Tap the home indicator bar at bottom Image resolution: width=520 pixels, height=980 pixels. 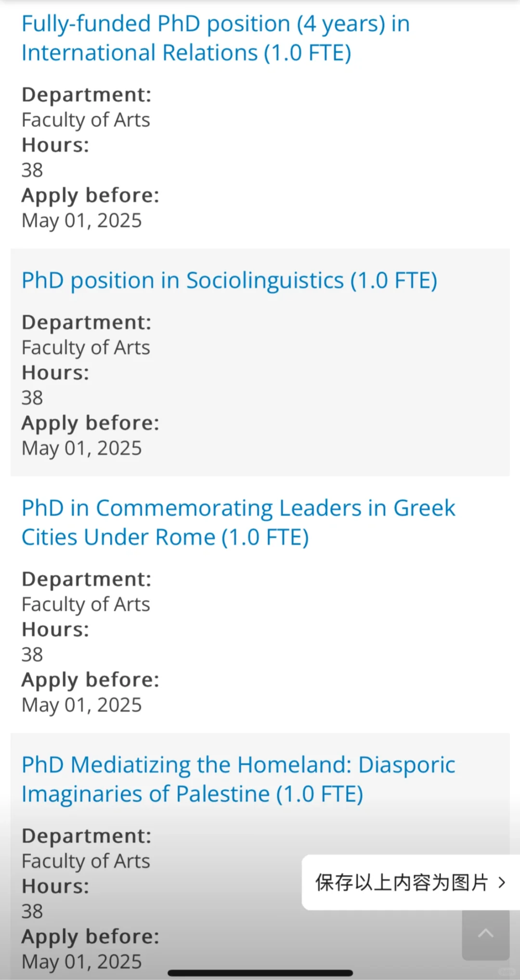click(260, 973)
